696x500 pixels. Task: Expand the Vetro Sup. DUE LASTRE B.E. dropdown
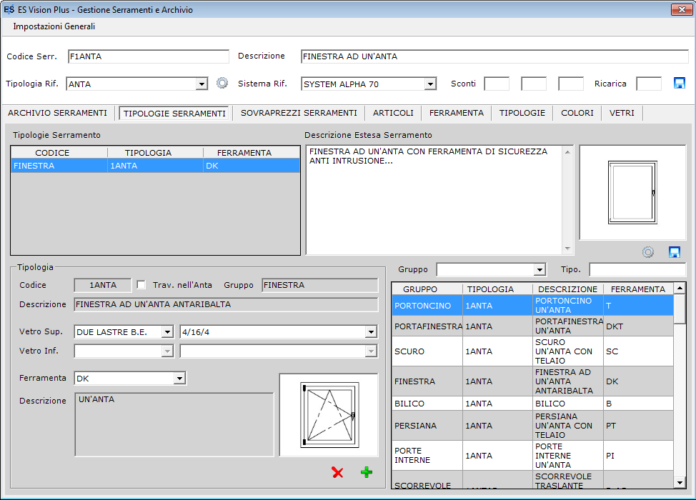[x=167, y=332]
